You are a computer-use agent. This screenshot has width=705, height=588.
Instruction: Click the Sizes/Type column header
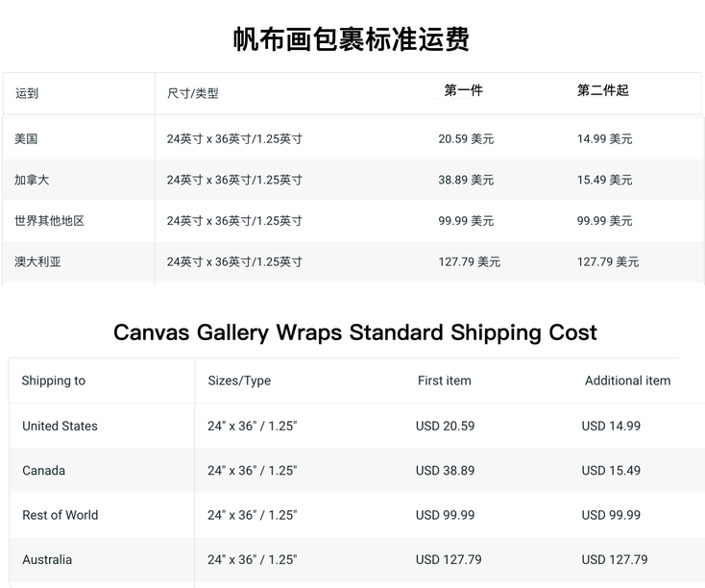[239, 380]
